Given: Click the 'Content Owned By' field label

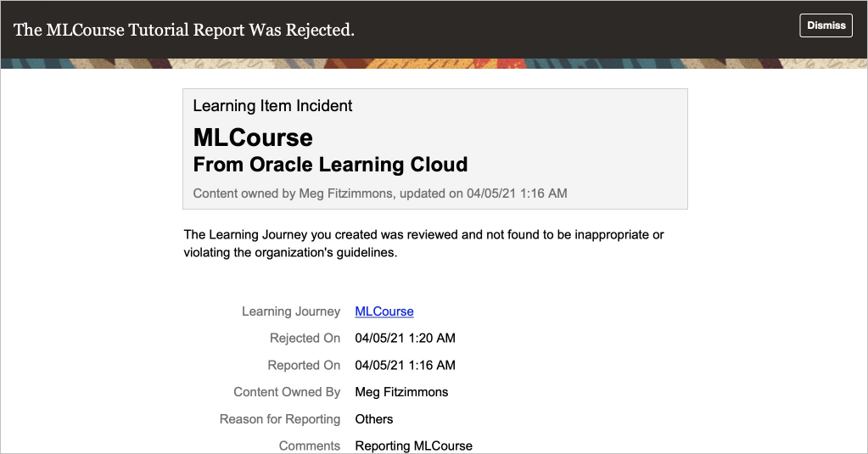Looking at the screenshot, I should 287,392.
